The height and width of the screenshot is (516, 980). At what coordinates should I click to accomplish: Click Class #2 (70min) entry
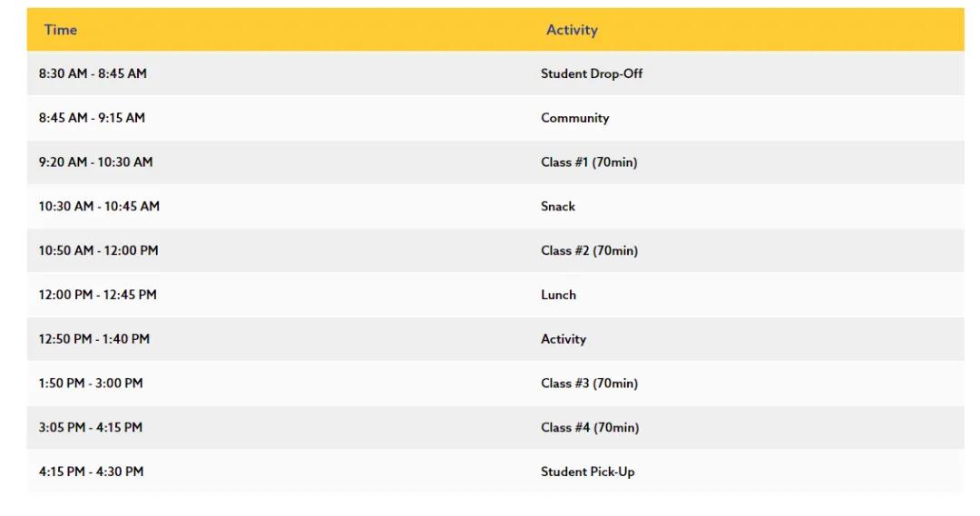tap(589, 250)
